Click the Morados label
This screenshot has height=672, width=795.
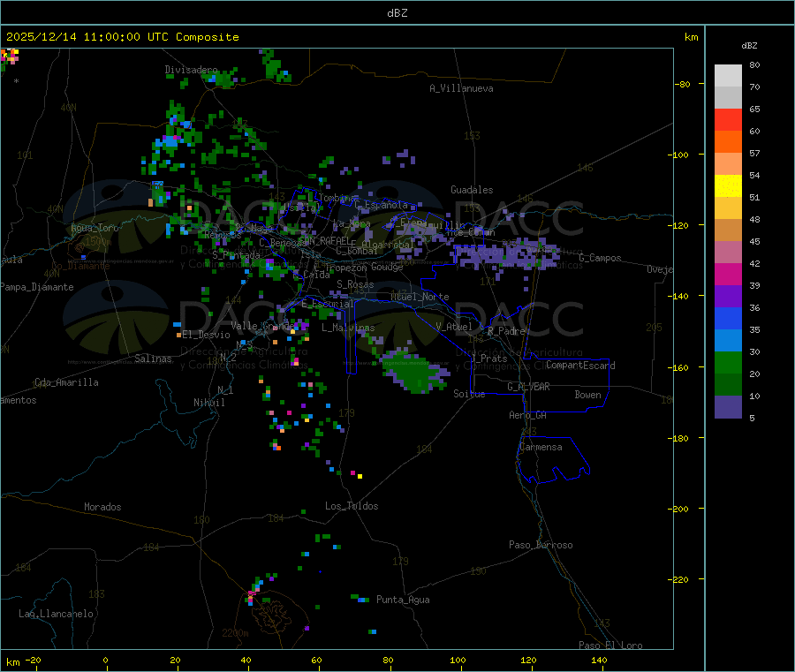102,507
